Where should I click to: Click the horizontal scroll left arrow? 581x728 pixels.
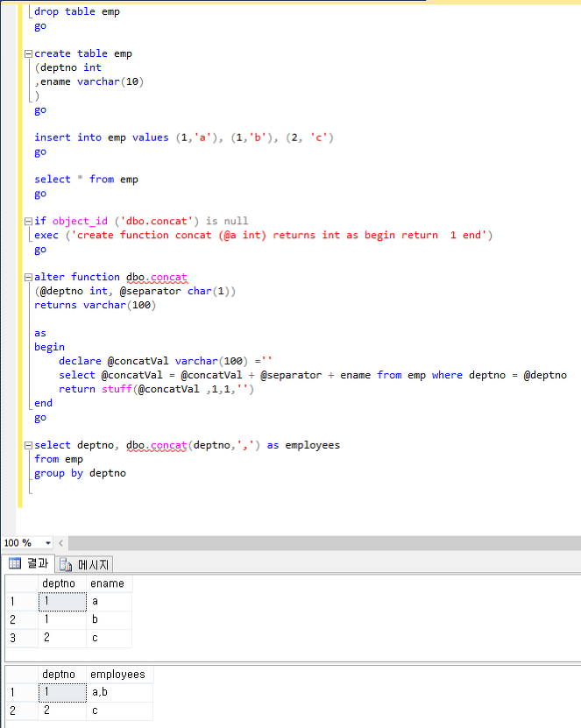click(x=60, y=543)
